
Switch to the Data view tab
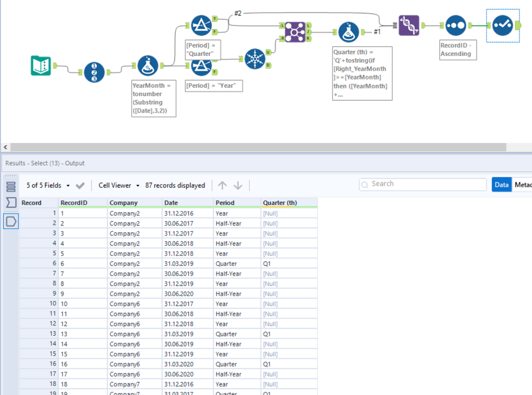(502, 185)
